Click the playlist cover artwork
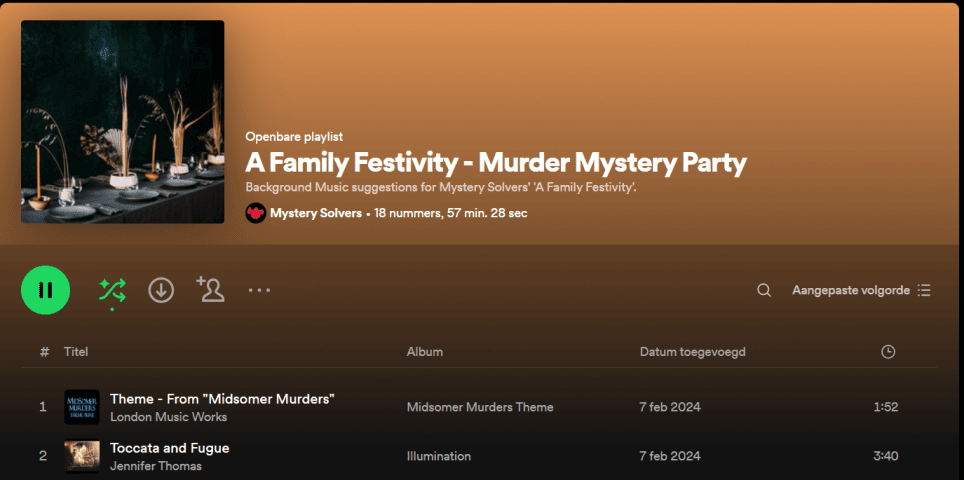 (x=122, y=122)
